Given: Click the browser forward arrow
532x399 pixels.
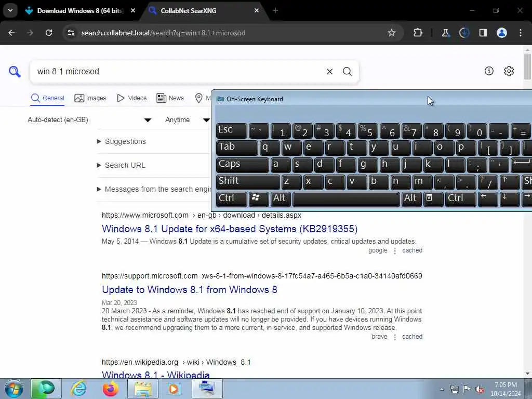Looking at the screenshot, I should pos(30,33).
